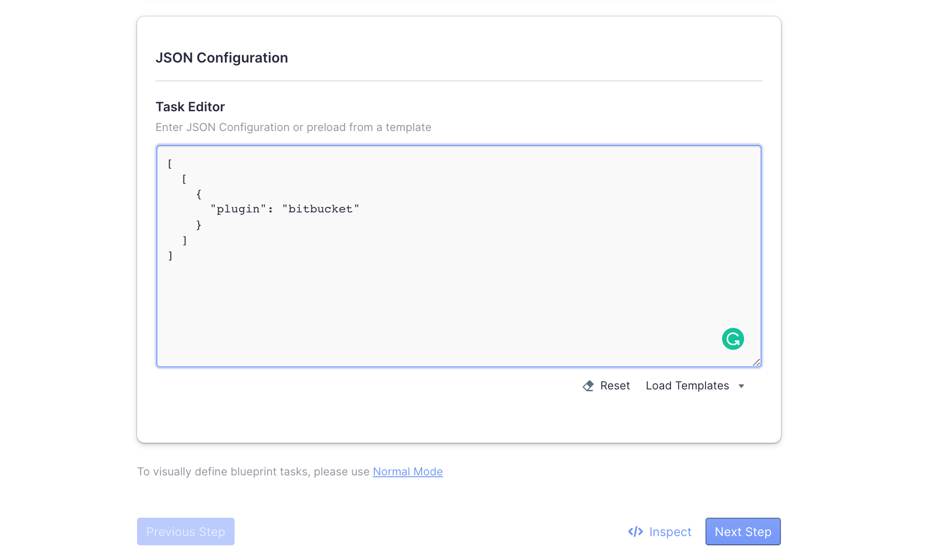The height and width of the screenshot is (560, 952).
Task: Grab the textarea resize handle corner
Action: [756, 362]
